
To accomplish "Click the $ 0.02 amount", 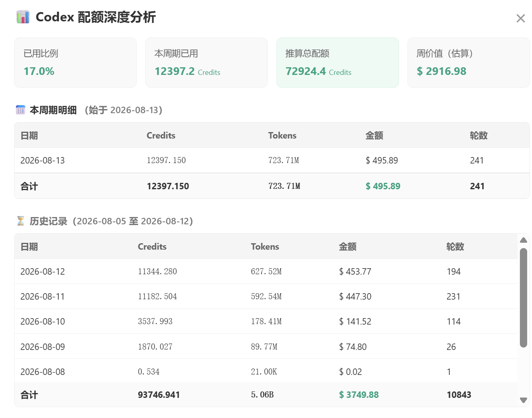I will coord(350,372).
